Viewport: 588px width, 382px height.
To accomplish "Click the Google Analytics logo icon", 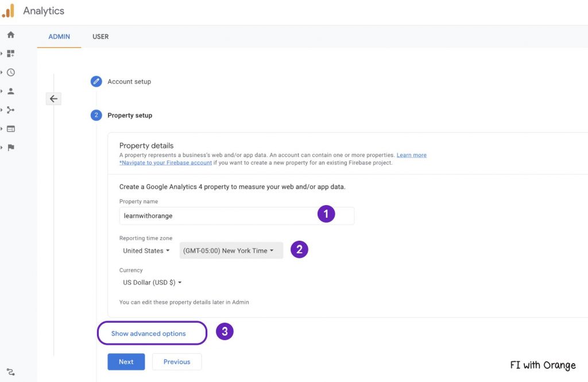I will coord(8,10).
